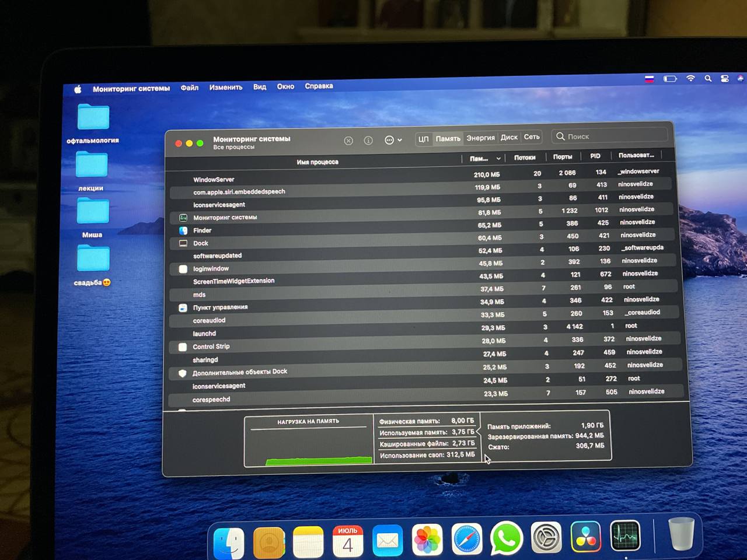Open the Справка menu

tap(319, 86)
